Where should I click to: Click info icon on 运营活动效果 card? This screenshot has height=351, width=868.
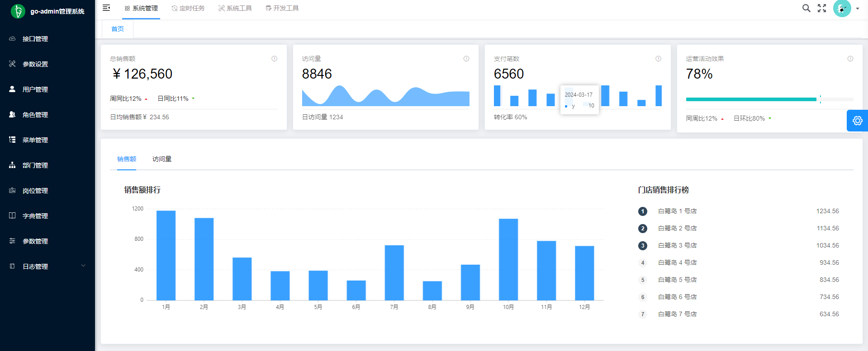tap(850, 59)
